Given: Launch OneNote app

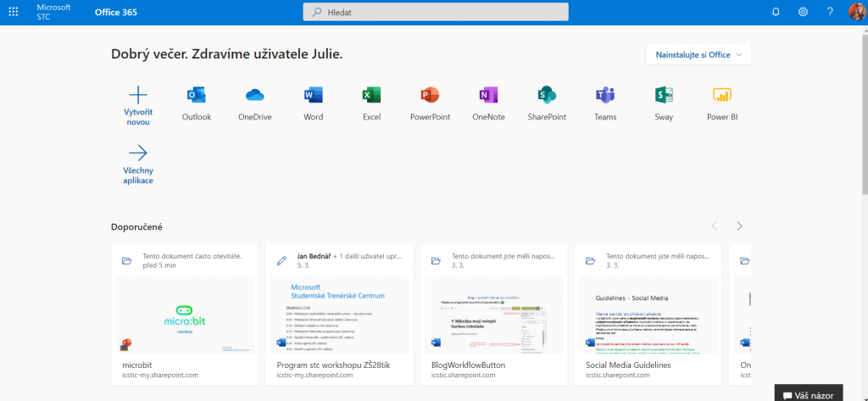Looking at the screenshot, I should [488, 95].
